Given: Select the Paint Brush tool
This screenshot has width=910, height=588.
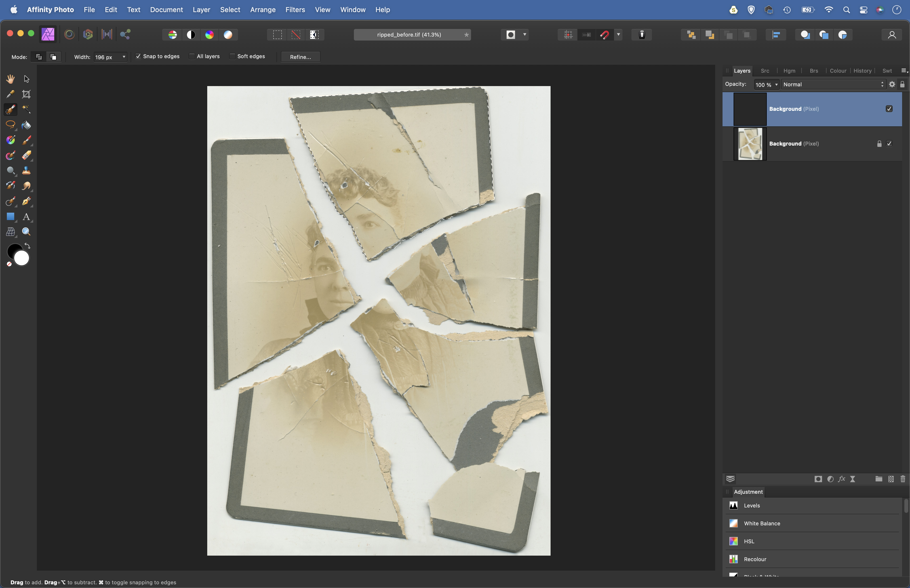Looking at the screenshot, I should (26, 140).
